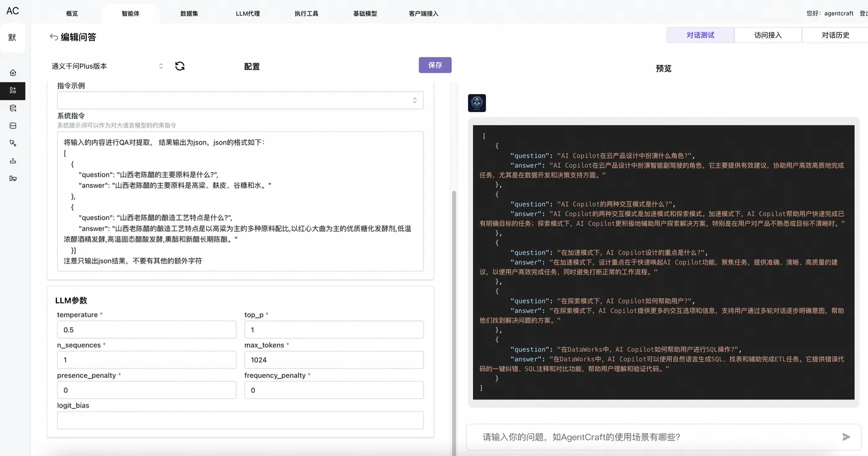
Task: Refresh the model list with circular arrows icon
Action: pyautogui.click(x=180, y=66)
